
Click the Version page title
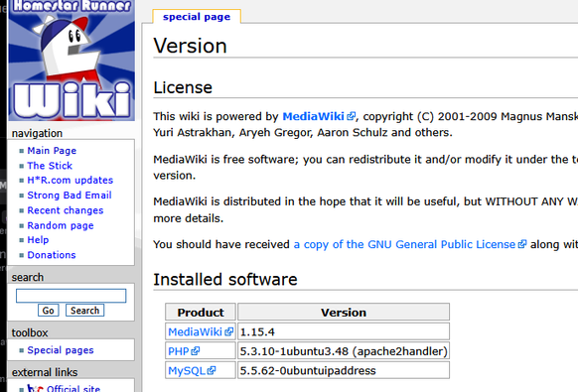tap(191, 46)
